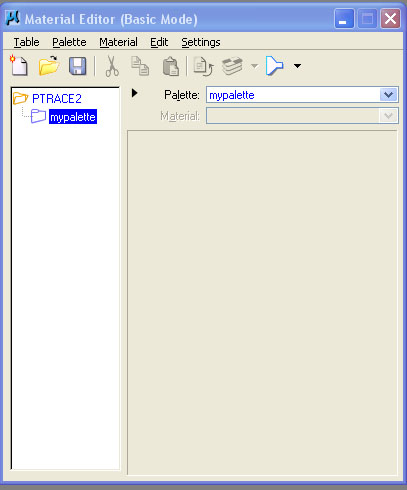
Task: Open the black arrow menu after the blue icon
Action: coord(297,66)
